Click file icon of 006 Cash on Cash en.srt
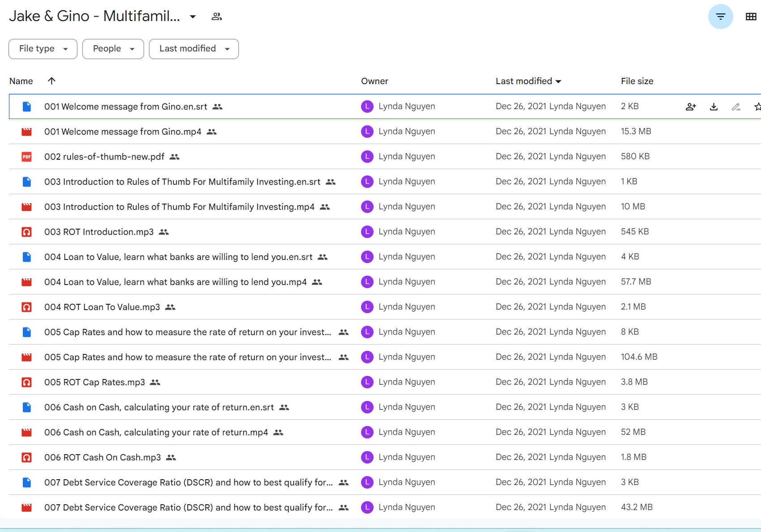This screenshot has width=761, height=532. (27, 407)
